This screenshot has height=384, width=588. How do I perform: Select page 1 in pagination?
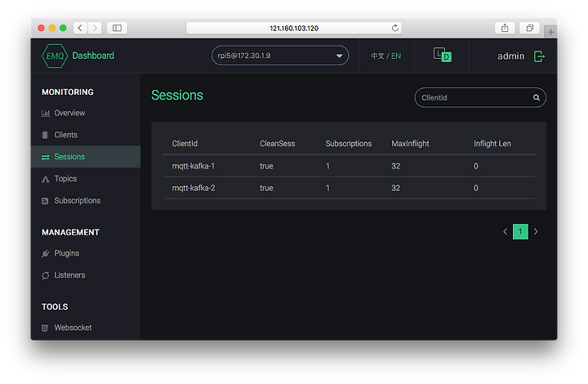pos(520,231)
